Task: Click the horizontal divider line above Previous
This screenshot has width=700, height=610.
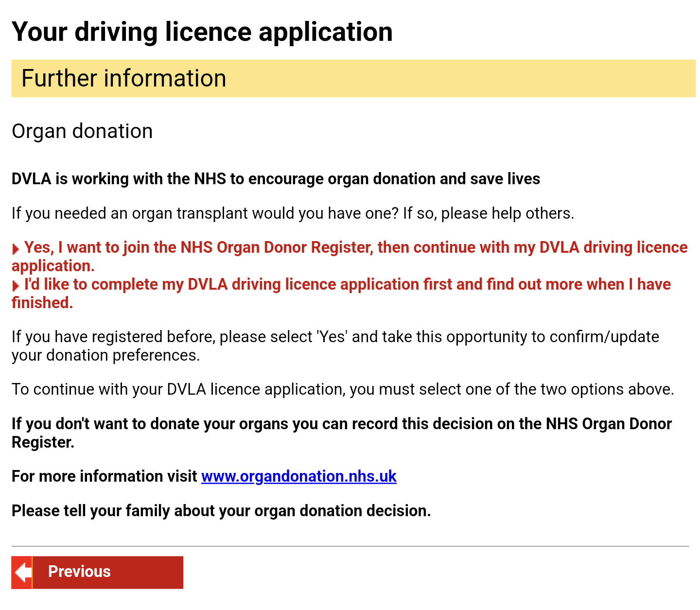Action: tap(350, 546)
